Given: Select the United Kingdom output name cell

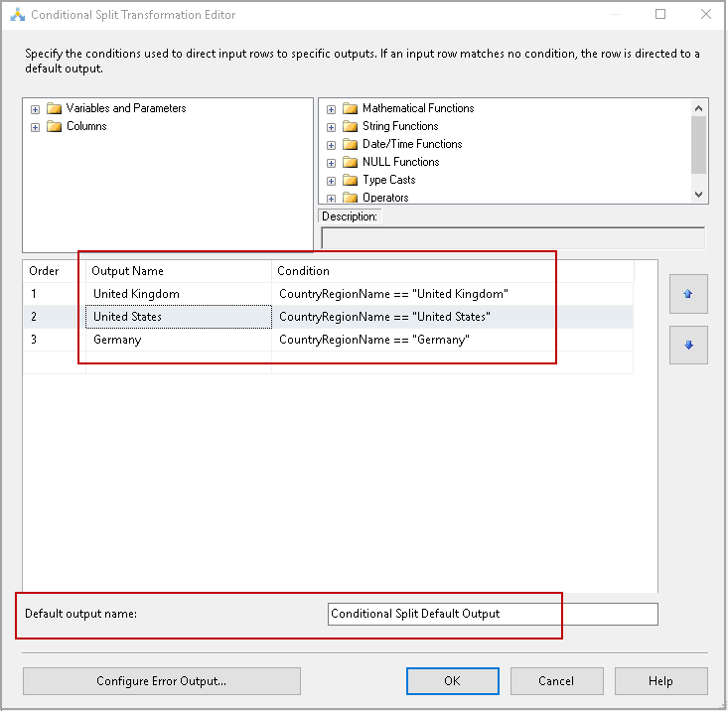Looking at the screenshot, I should (x=179, y=294).
